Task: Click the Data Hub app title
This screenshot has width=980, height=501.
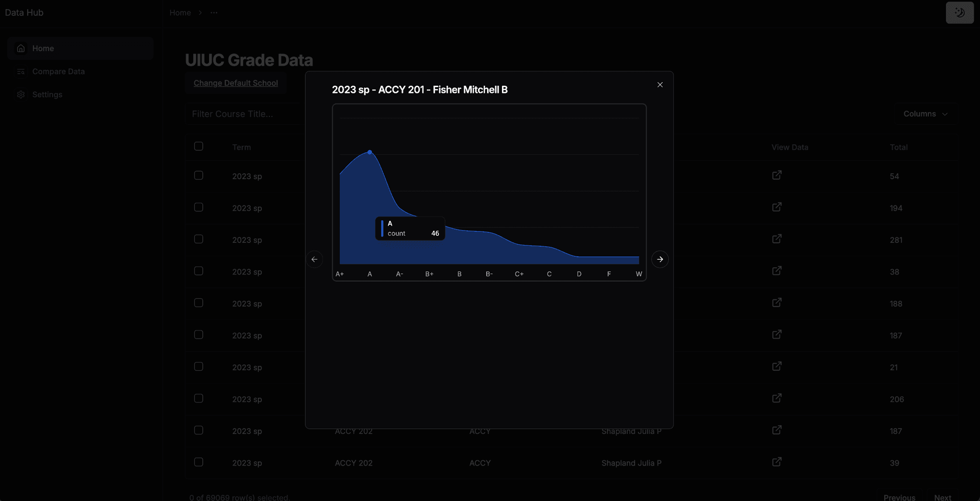Action: 24,12
